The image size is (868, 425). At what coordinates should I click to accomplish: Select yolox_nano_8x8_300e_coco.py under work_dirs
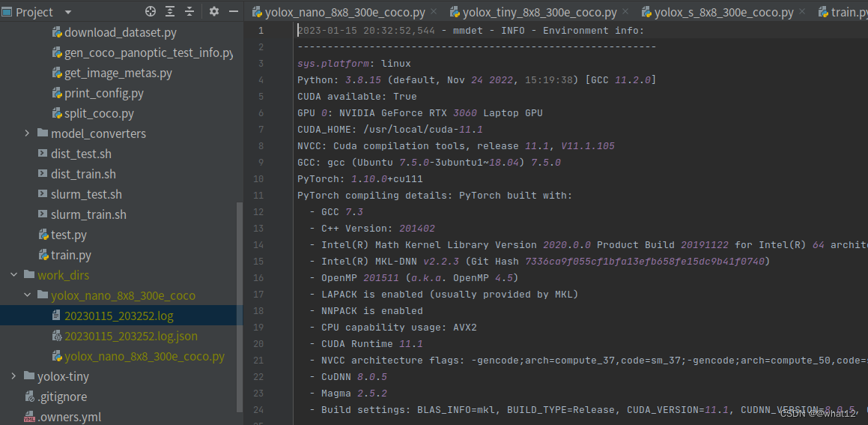tap(145, 356)
